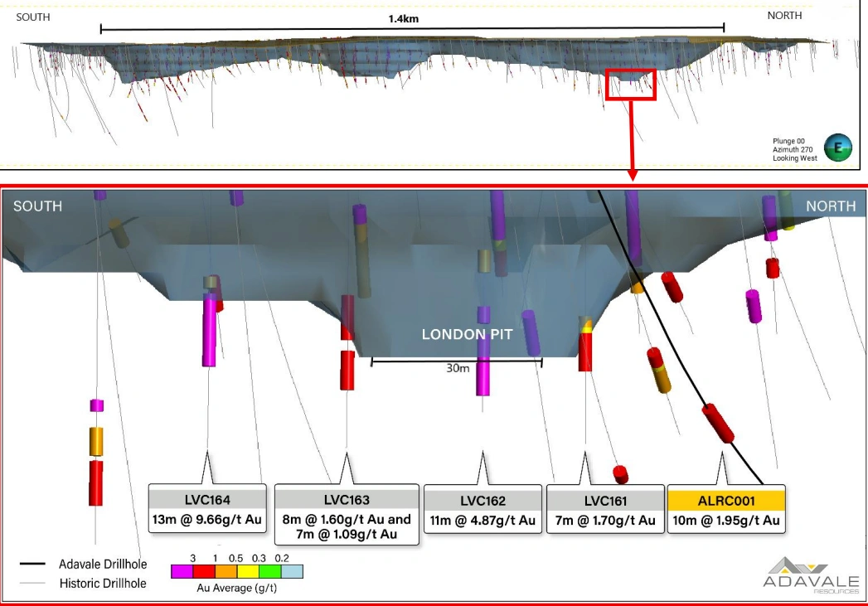Click the green swatch in the Au legend

click(x=270, y=571)
